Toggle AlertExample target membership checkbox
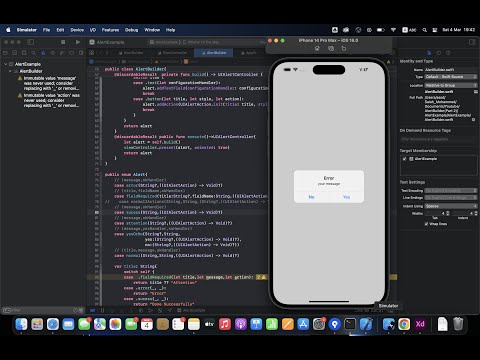The width and height of the screenshot is (480, 360). point(404,159)
